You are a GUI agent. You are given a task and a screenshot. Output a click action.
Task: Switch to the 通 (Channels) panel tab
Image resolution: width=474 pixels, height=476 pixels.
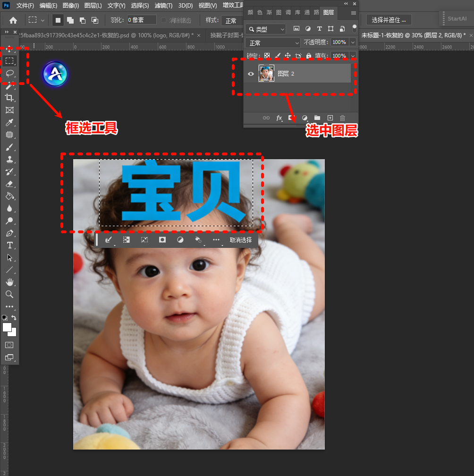tap(307, 12)
